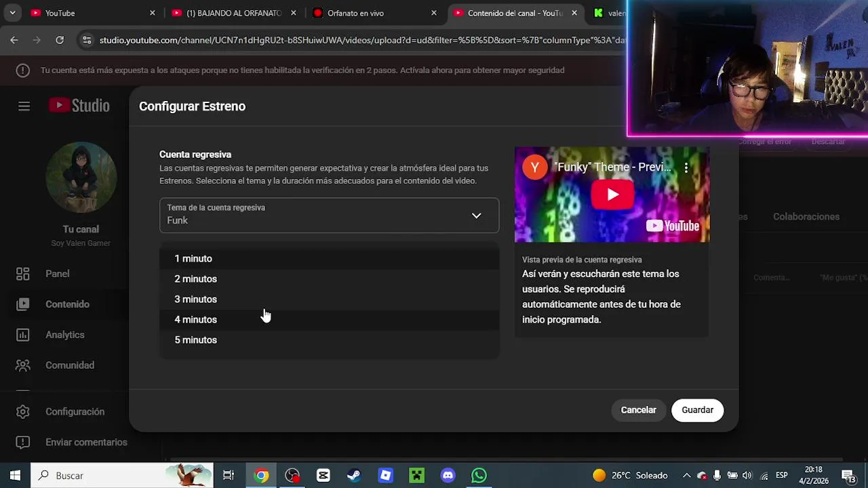
Task: Click the YouTube logo on preview video
Action: coord(673,226)
